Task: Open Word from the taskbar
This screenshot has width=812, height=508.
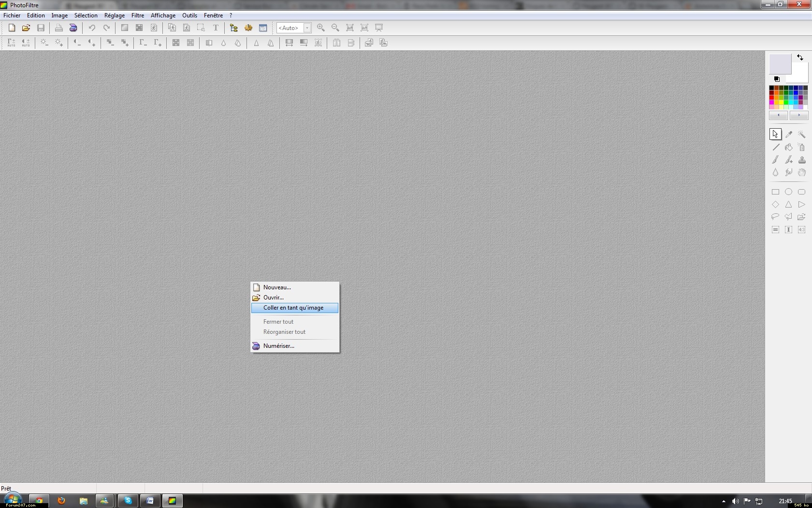Action: (150, 501)
